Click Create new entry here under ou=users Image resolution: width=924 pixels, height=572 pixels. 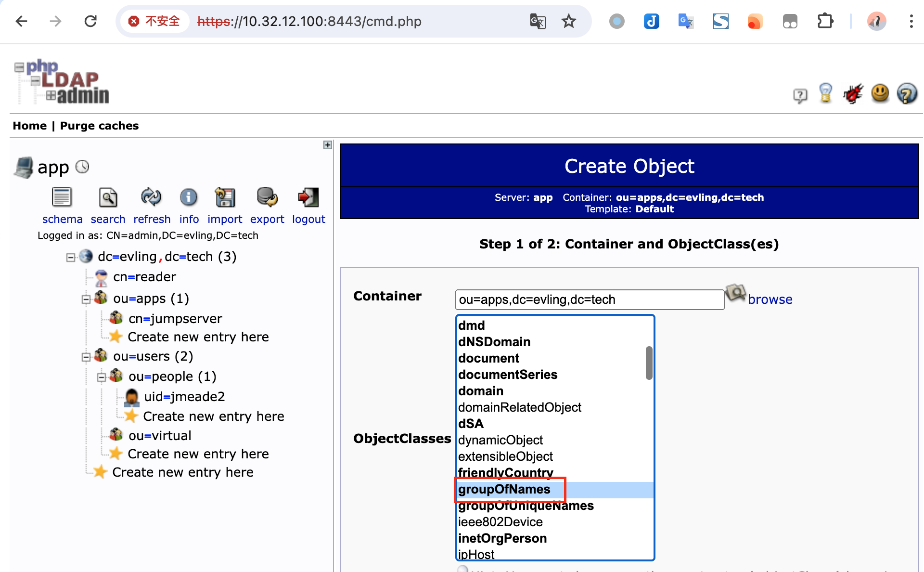198,454
